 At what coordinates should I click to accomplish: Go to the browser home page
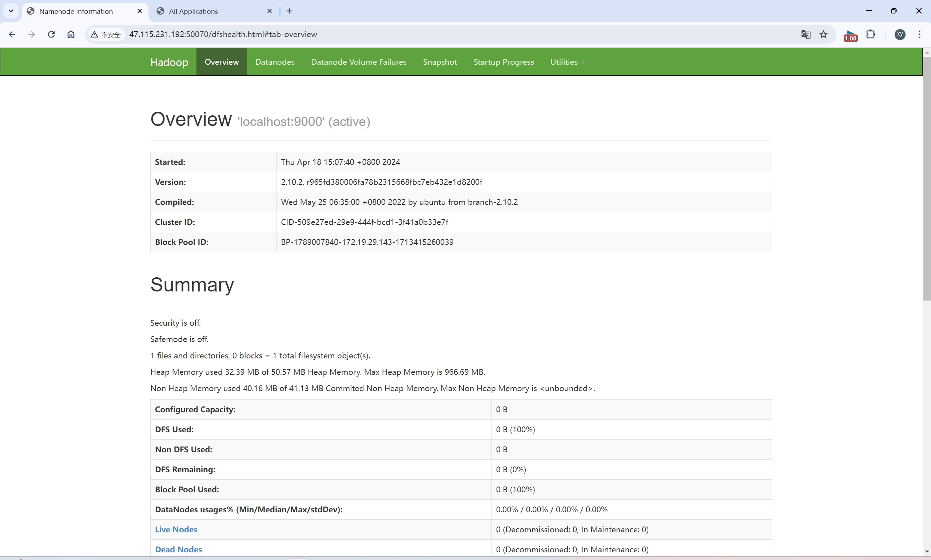[x=71, y=34]
